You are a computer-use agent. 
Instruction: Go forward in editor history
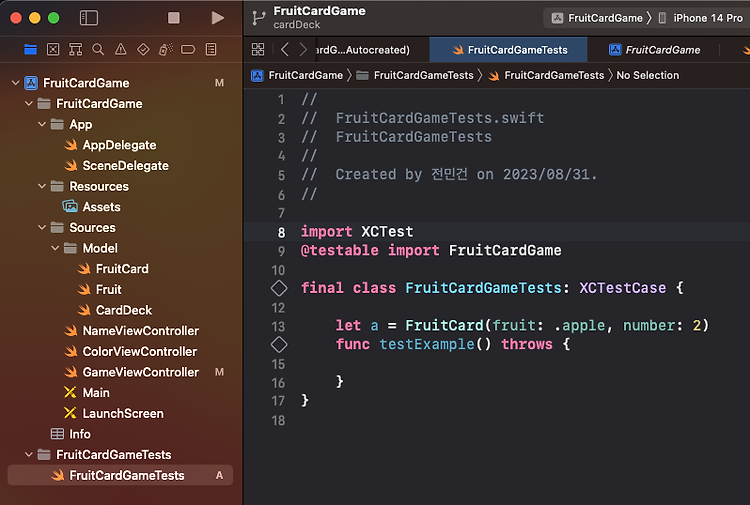tap(303, 49)
